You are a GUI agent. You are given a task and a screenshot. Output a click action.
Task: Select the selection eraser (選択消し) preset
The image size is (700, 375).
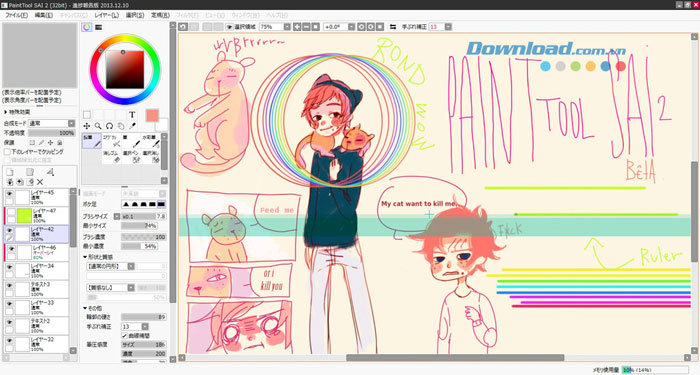(x=150, y=157)
